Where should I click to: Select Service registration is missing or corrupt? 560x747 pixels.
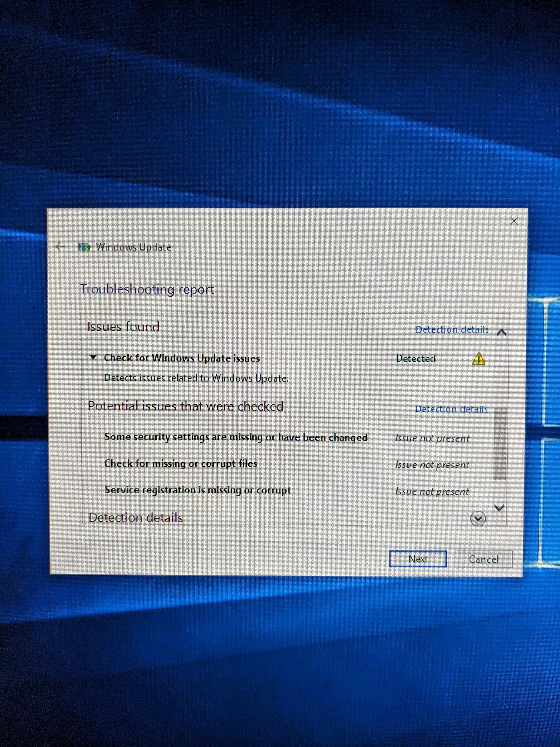[x=197, y=490]
